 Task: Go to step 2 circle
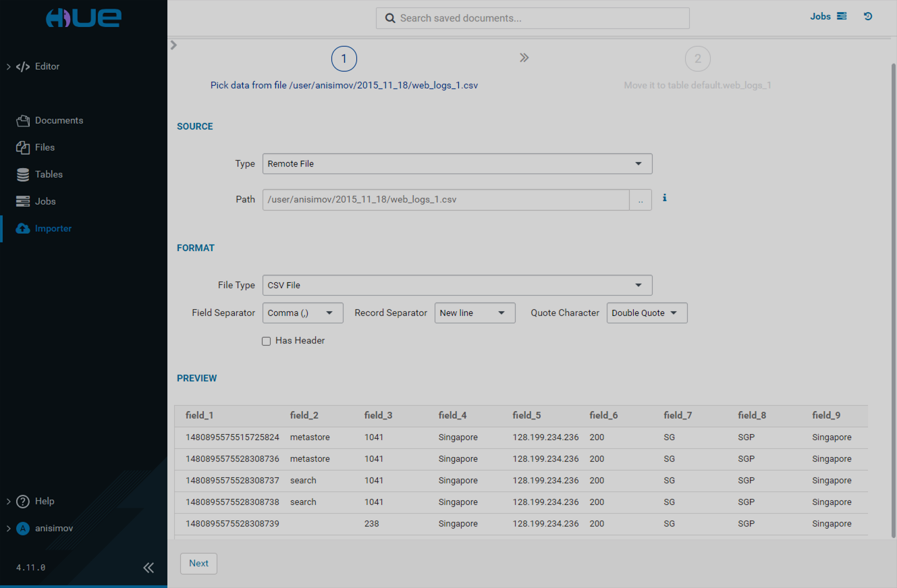pos(698,59)
